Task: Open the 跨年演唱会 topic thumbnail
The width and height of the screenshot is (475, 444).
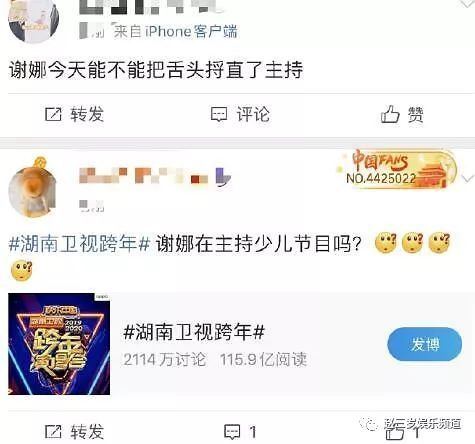Action: coord(59,344)
